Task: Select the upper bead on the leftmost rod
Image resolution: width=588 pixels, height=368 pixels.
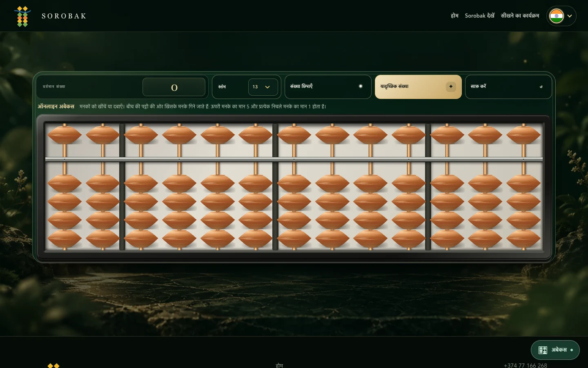Action: coord(65,135)
